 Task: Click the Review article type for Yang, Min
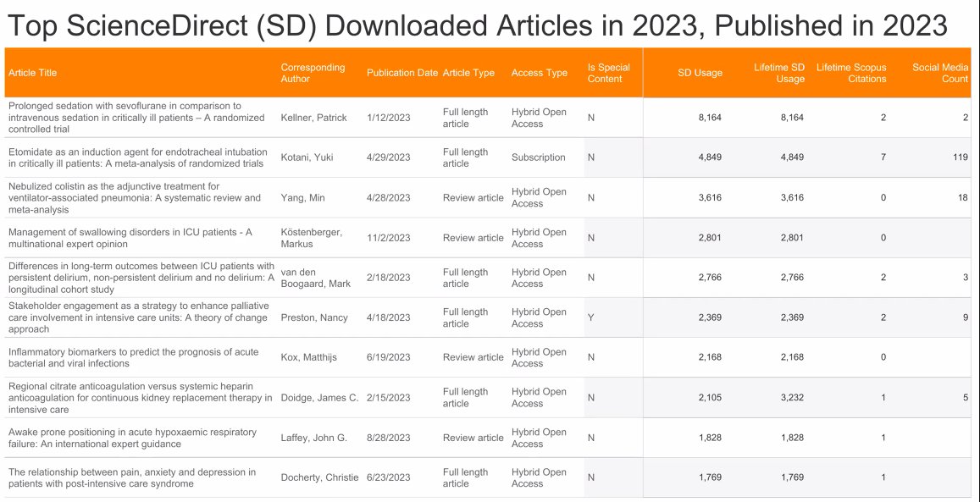point(473,197)
